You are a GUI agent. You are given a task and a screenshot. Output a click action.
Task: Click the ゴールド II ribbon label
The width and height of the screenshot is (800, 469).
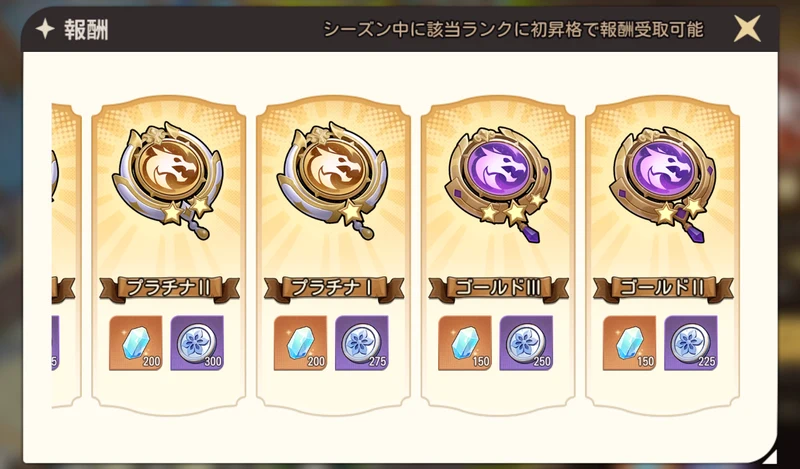[x=663, y=288]
